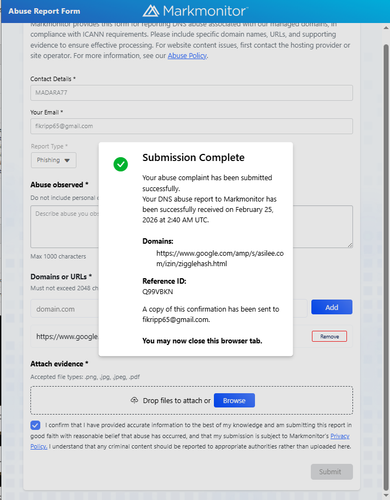Click the confirmation email fikripp65@gmail.com text

point(176,319)
